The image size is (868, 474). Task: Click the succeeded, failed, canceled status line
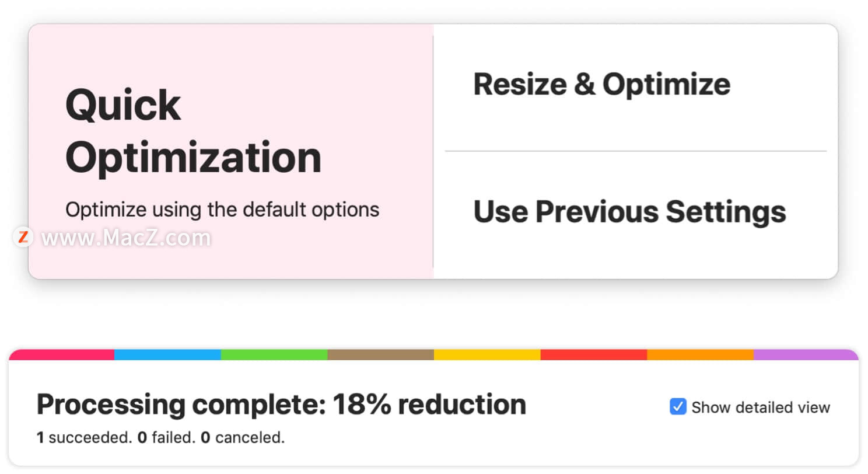click(x=161, y=437)
